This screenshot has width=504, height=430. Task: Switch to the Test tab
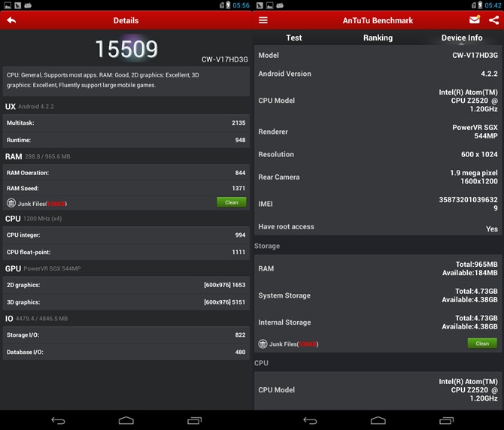[x=294, y=38]
